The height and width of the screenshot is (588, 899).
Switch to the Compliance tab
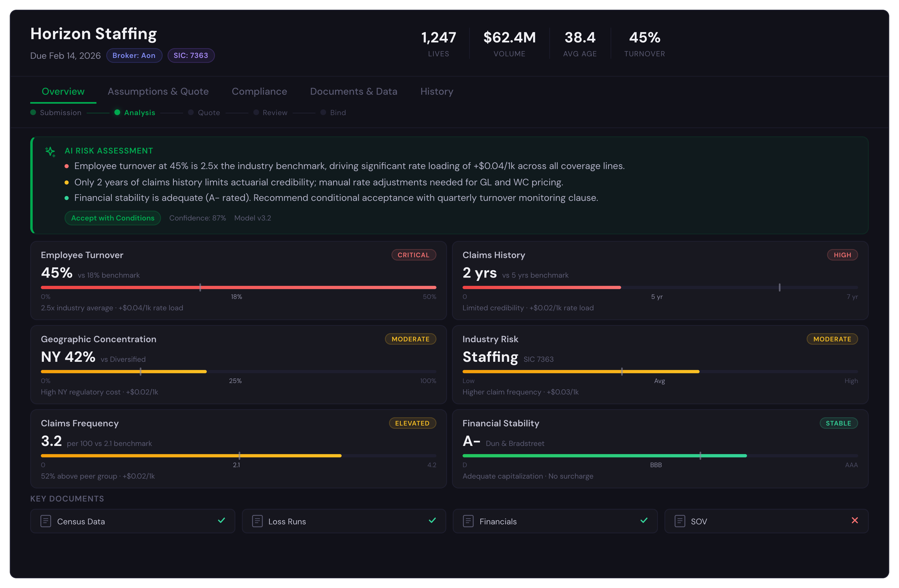259,91
